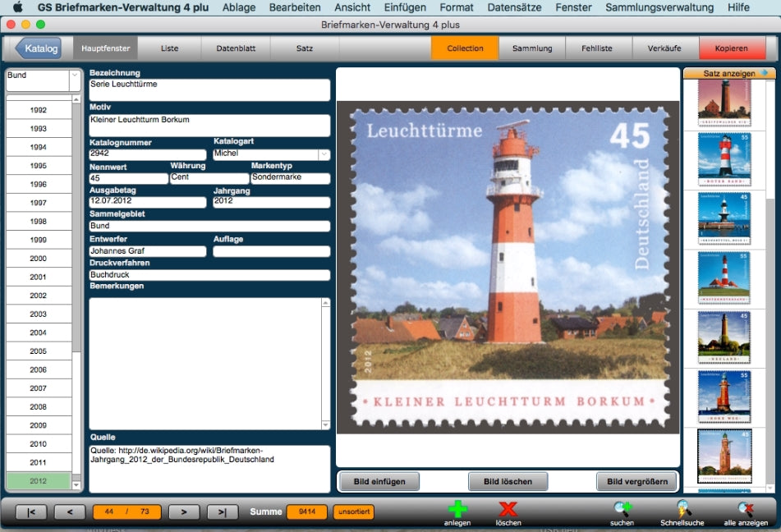Select the red-and-white lighthouse stamp thumbnail
This screenshot has height=532, width=781.
click(x=728, y=160)
